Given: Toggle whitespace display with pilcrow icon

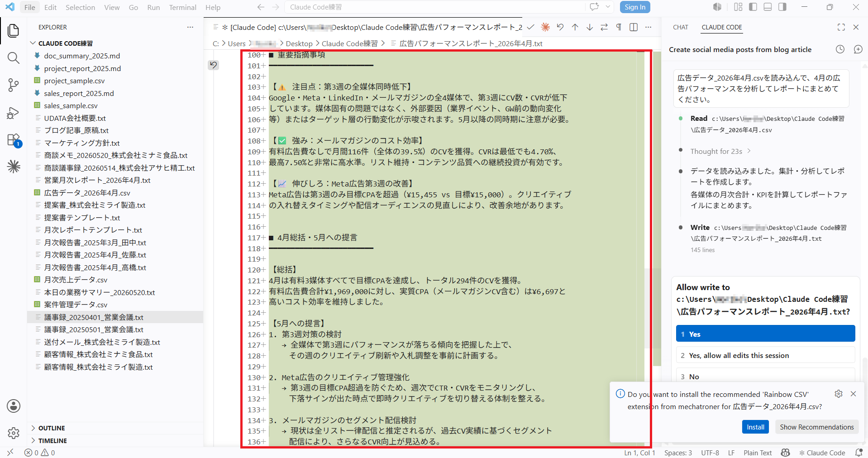Looking at the screenshot, I should point(619,27).
